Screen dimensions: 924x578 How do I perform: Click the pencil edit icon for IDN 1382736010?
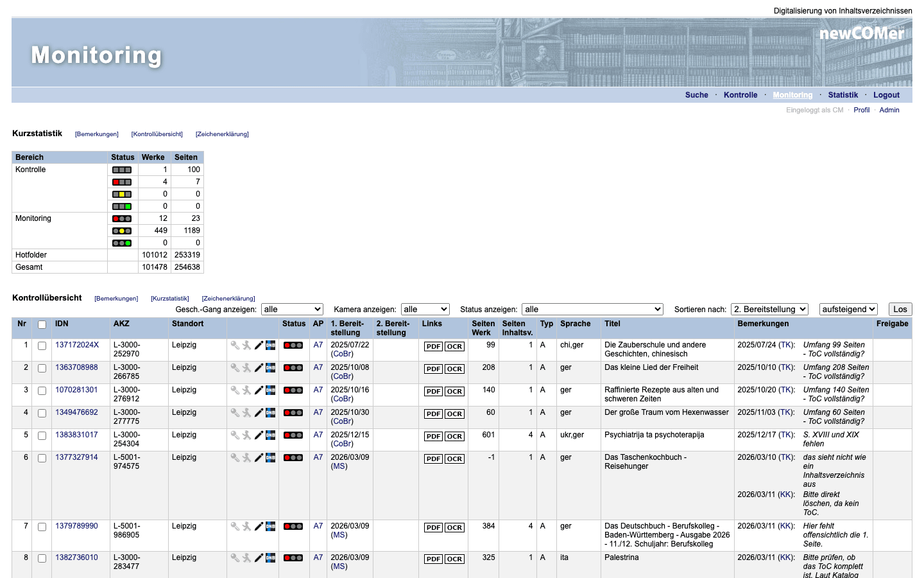(x=259, y=558)
